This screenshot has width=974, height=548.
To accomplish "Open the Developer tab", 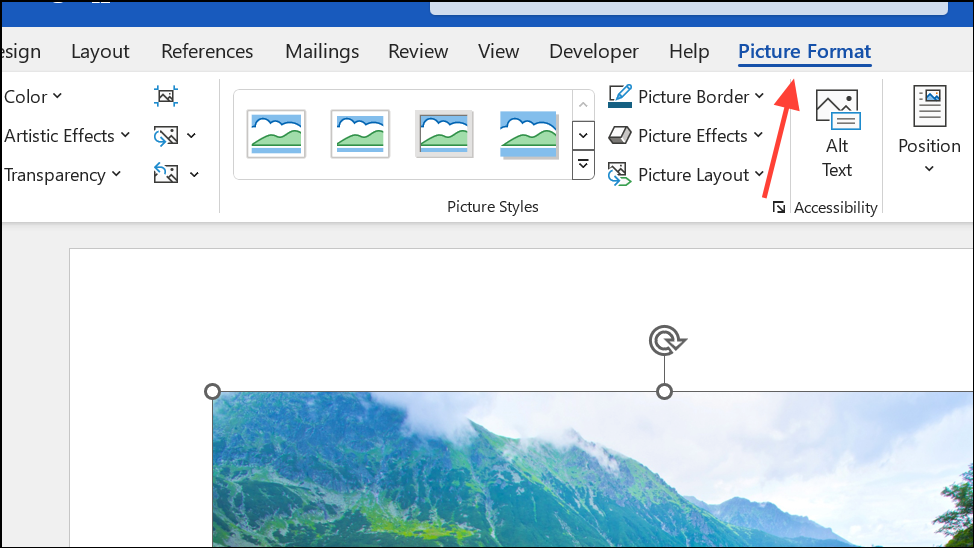I will coord(594,51).
